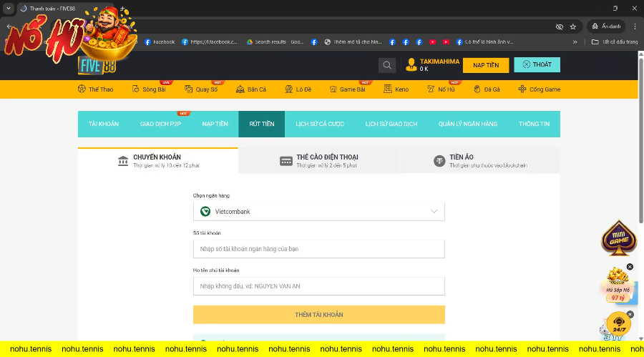Open the Thể Thao sports category
Image resolution: width=644 pixels, height=357 pixels.
coord(95,89)
